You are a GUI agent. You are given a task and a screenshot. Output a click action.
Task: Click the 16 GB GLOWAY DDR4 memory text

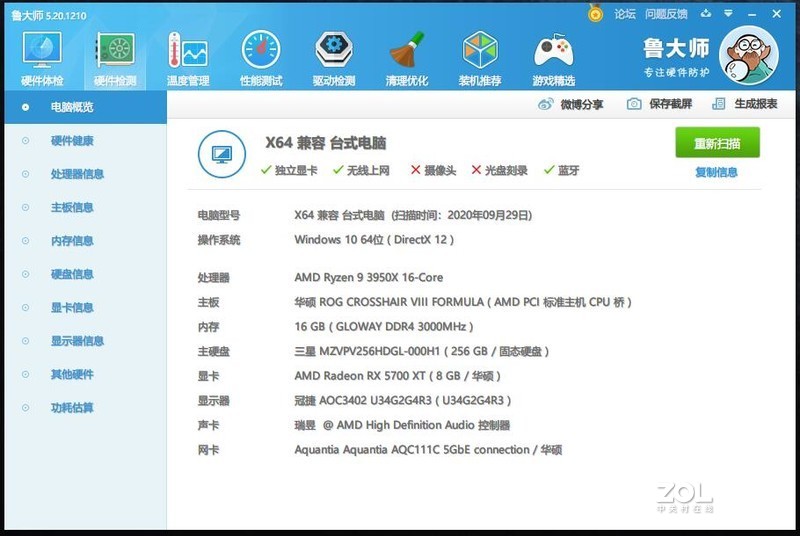click(x=384, y=326)
